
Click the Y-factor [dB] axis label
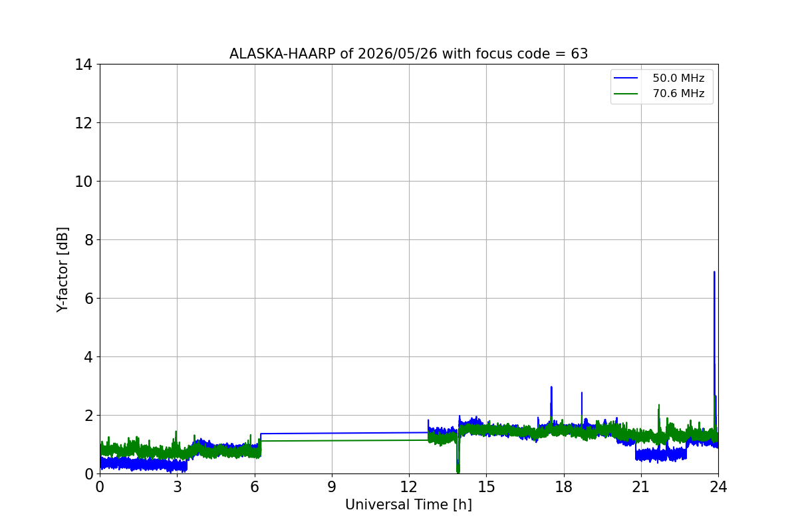63,269
